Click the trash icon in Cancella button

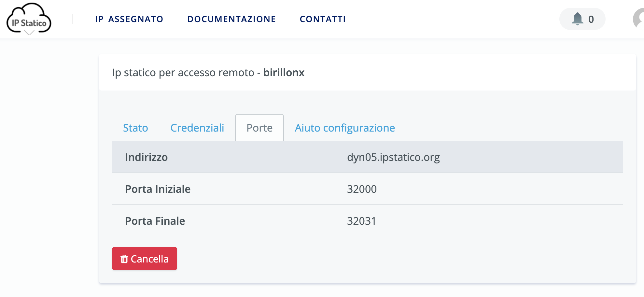124,259
